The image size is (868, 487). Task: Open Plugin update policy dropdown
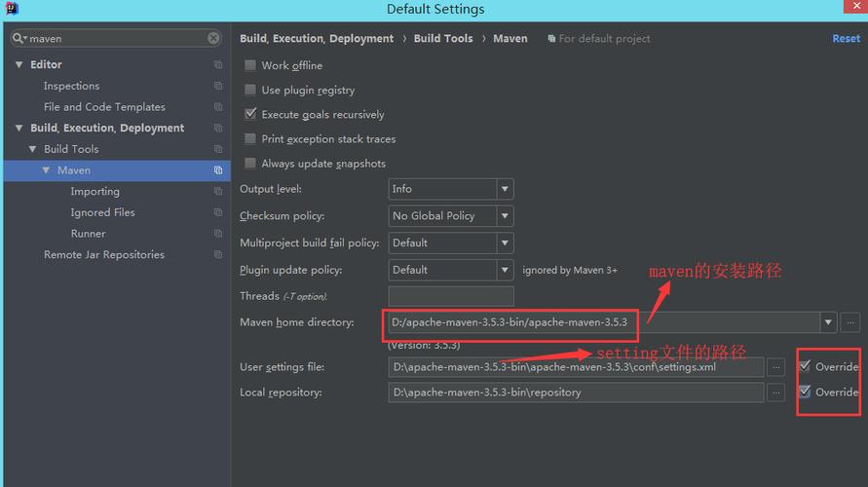coord(505,270)
